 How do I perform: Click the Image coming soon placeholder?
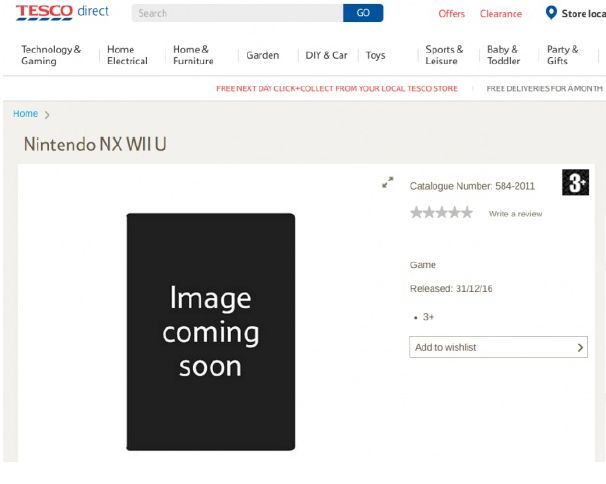[210, 331]
